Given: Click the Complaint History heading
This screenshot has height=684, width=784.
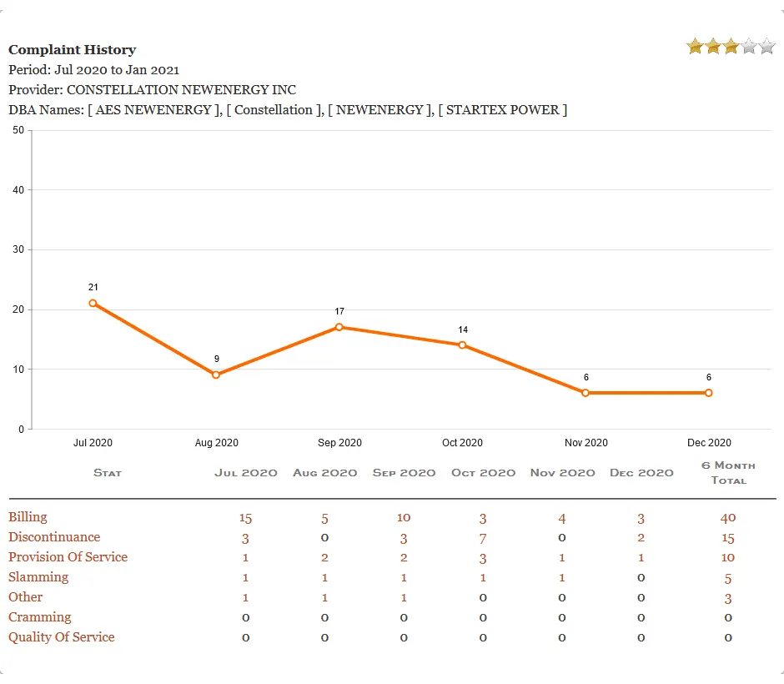Looking at the screenshot, I should [x=72, y=49].
